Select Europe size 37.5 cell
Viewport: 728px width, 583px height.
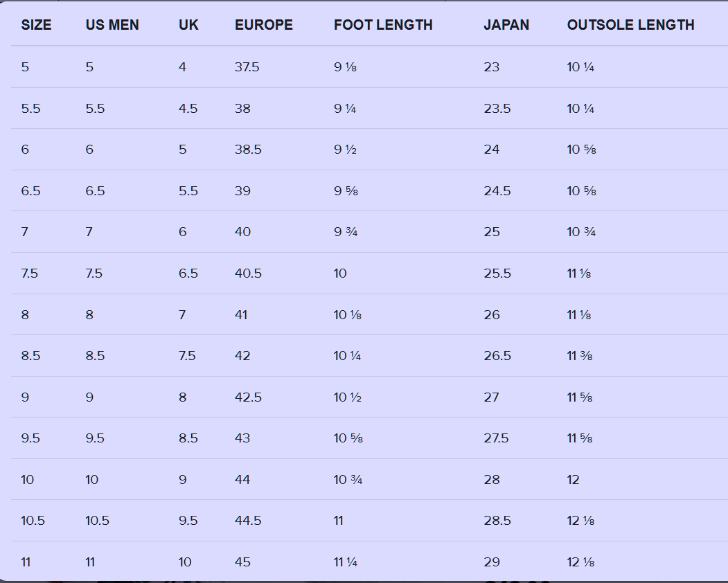[x=247, y=67]
